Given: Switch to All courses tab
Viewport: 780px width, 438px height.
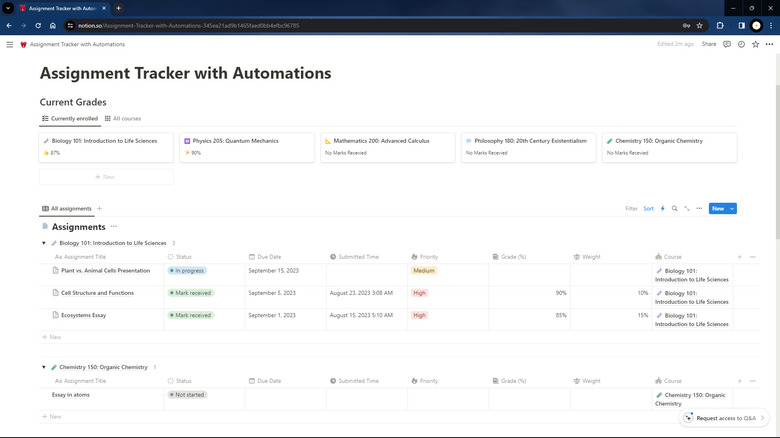Looking at the screenshot, I should point(123,119).
